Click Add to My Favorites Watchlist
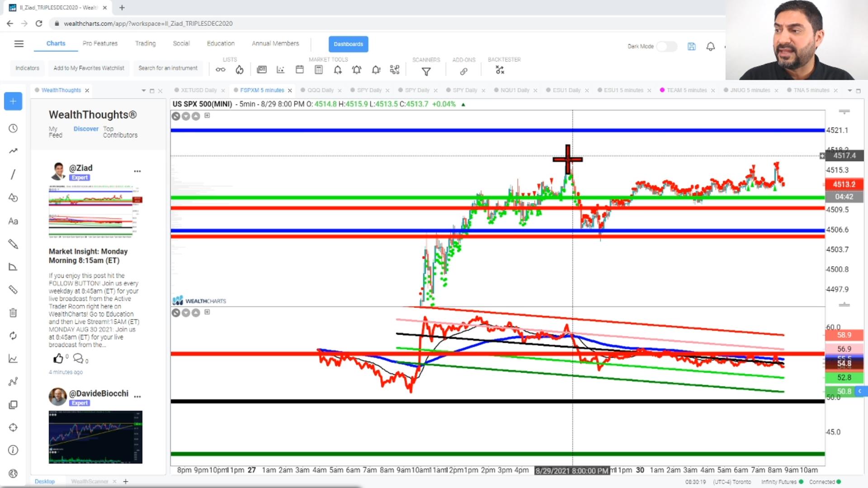 pos(89,68)
